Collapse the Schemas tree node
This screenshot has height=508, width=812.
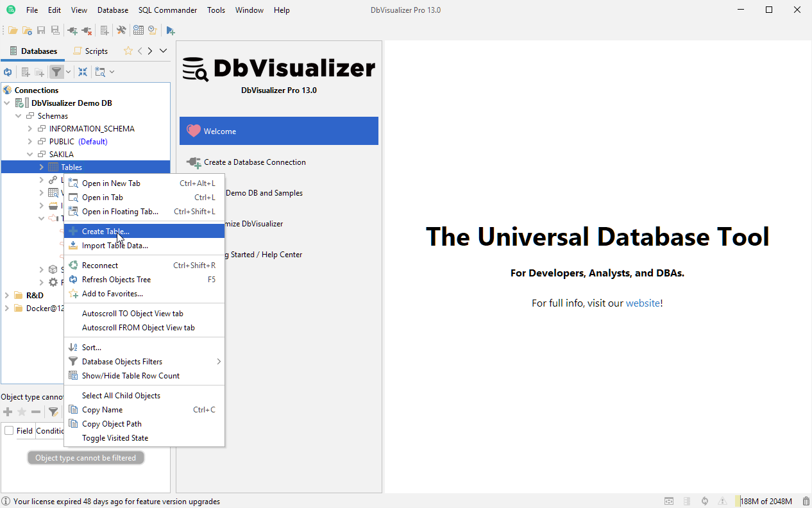18,115
